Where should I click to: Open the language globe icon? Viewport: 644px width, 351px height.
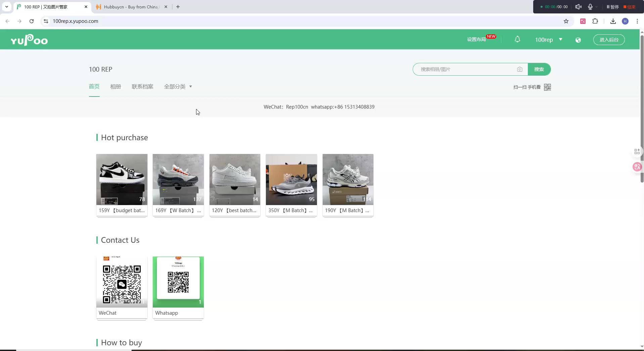pyautogui.click(x=578, y=40)
